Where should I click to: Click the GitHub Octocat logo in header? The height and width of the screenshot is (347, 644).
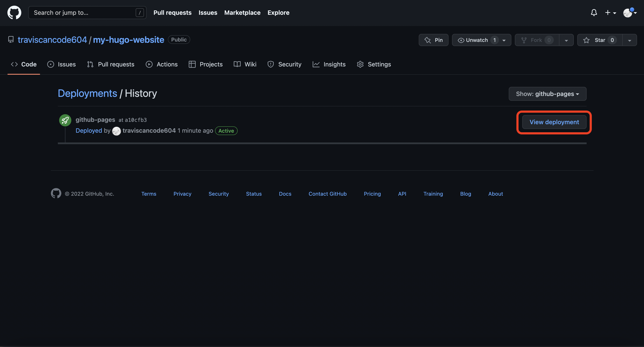coord(14,12)
